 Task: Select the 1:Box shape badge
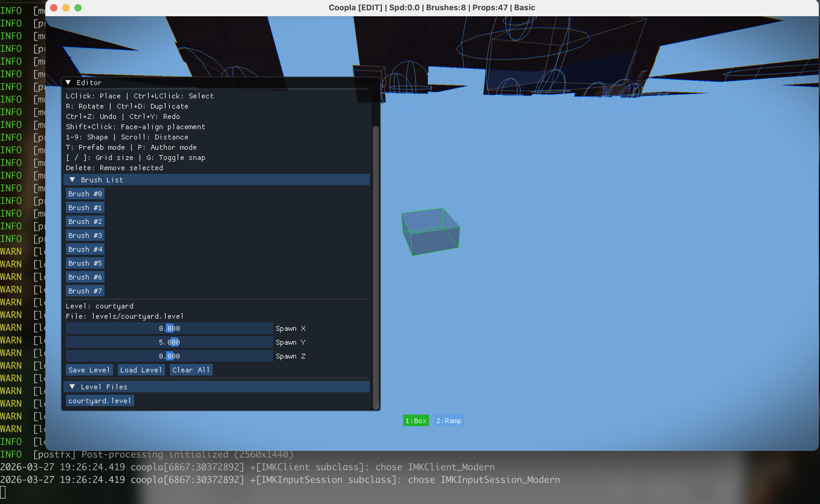(416, 420)
